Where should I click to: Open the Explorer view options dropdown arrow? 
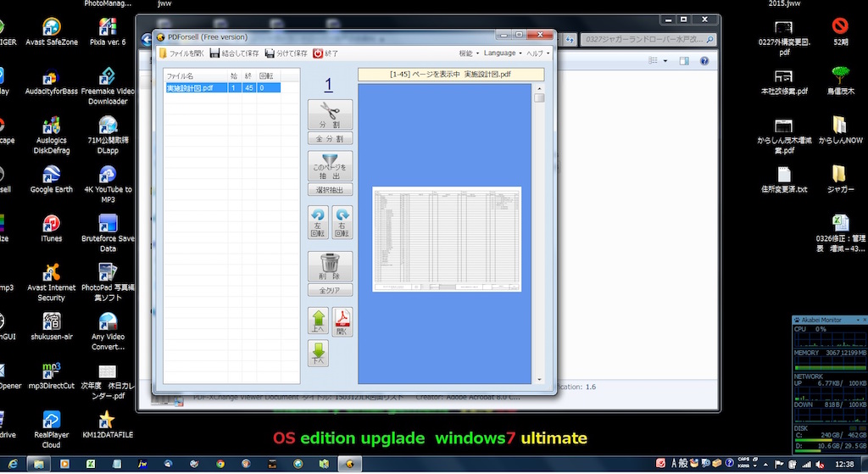point(665,61)
